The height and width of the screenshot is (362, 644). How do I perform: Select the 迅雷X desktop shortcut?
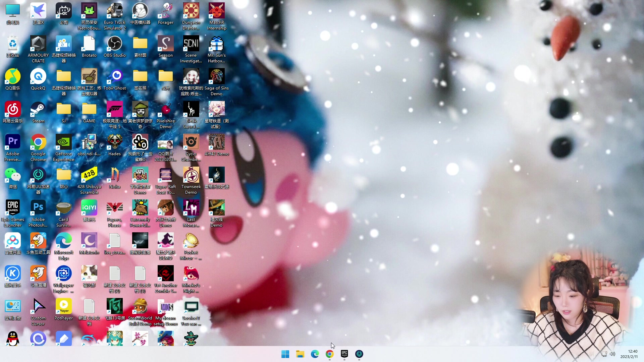tap(38, 14)
